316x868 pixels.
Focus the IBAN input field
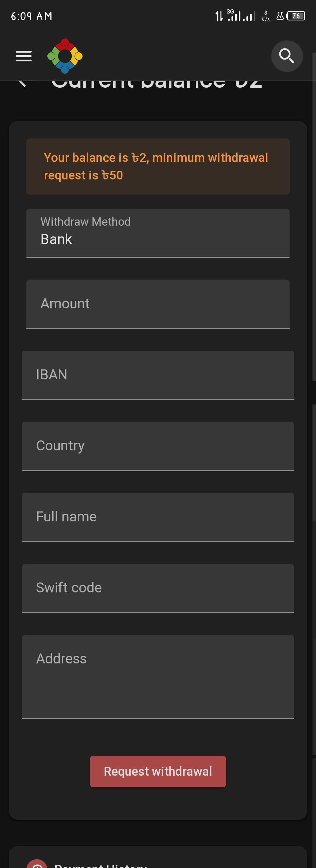tap(158, 375)
